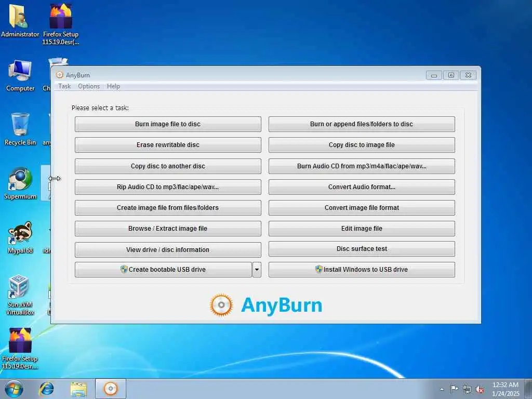The height and width of the screenshot is (399, 532).
Task: Open the Windows Start orb
Action: (x=14, y=389)
